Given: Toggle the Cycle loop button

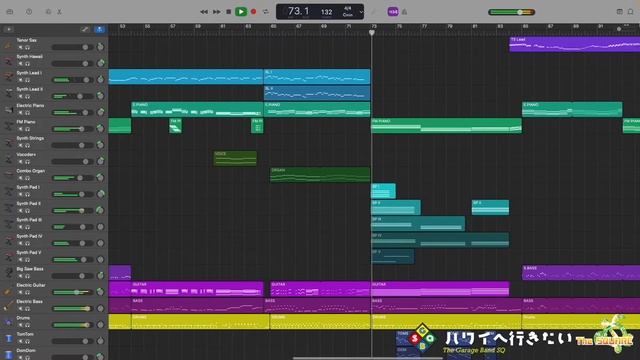Looking at the screenshot, I should click(x=266, y=12).
